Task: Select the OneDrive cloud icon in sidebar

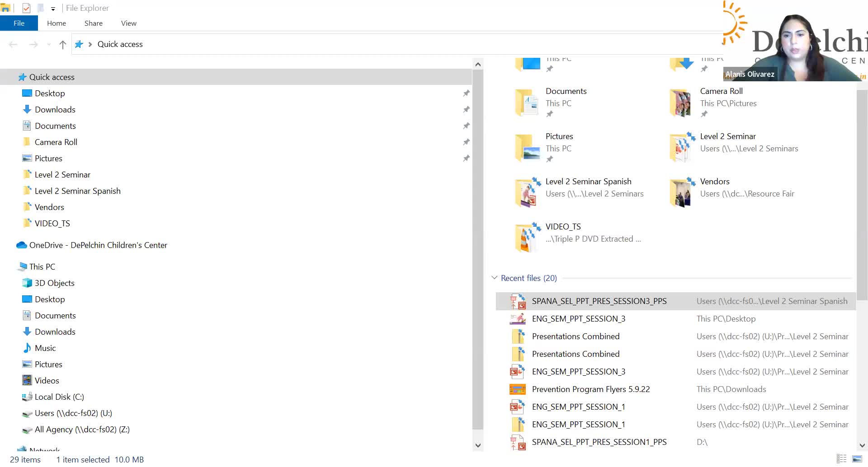Action: coord(22,245)
